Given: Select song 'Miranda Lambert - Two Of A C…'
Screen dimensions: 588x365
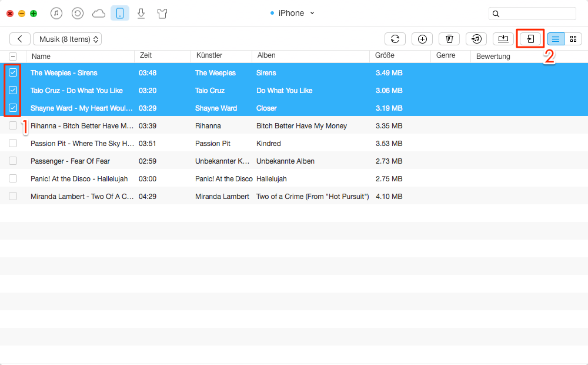Looking at the screenshot, I should [82, 197].
